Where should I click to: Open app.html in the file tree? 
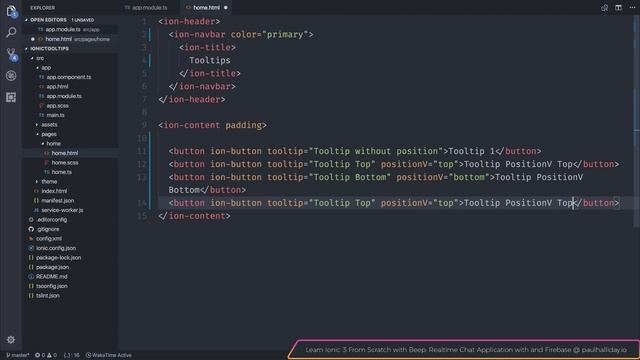[x=70, y=87]
